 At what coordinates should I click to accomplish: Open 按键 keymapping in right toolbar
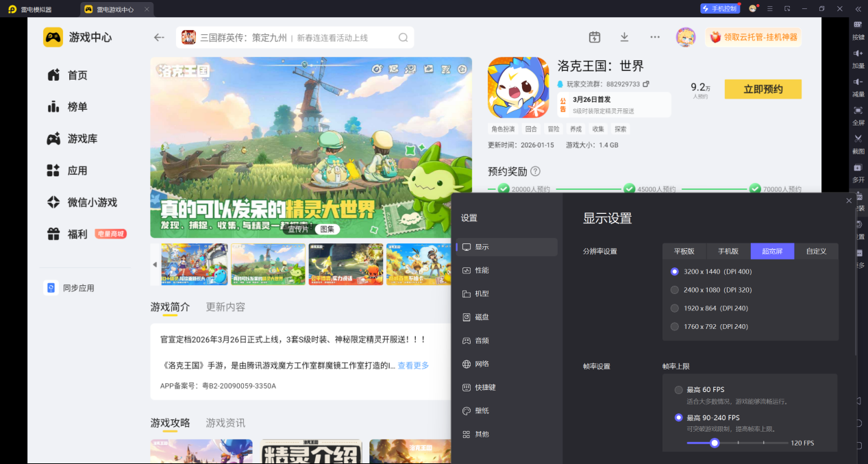pos(858,30)
